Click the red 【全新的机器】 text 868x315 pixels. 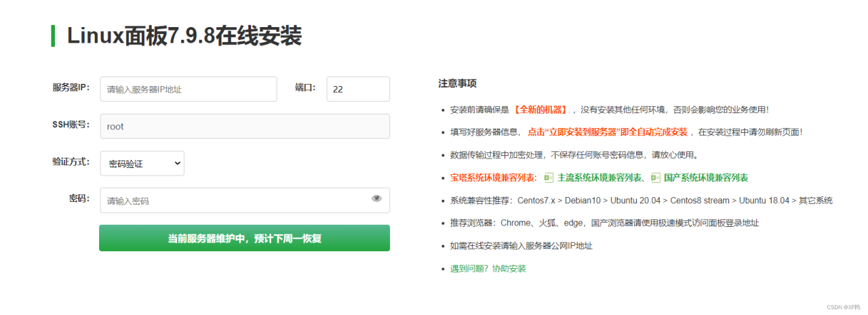click(x=540, y=110)
